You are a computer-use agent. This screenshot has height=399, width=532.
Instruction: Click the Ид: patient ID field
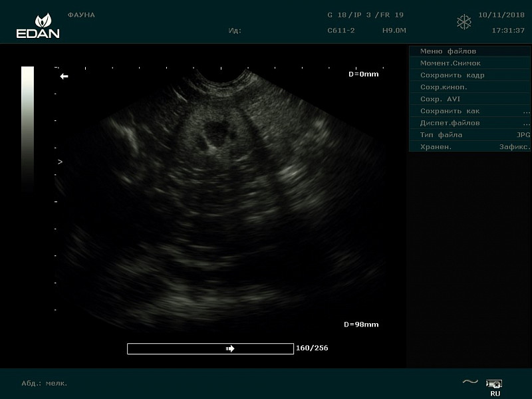click(x=235, y=31)
